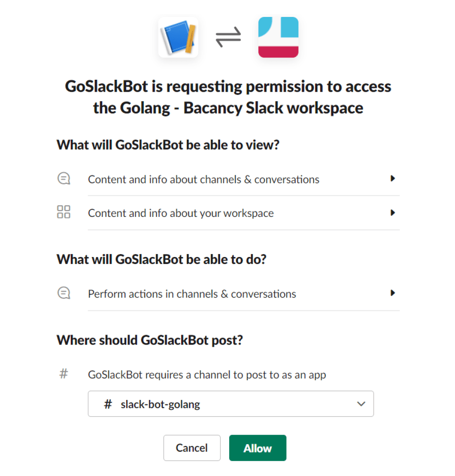The width and height of the screenshot is (455, 476).
Task: Select 'Perform actions in channels & conversations' row
Action: coord(228,293)
